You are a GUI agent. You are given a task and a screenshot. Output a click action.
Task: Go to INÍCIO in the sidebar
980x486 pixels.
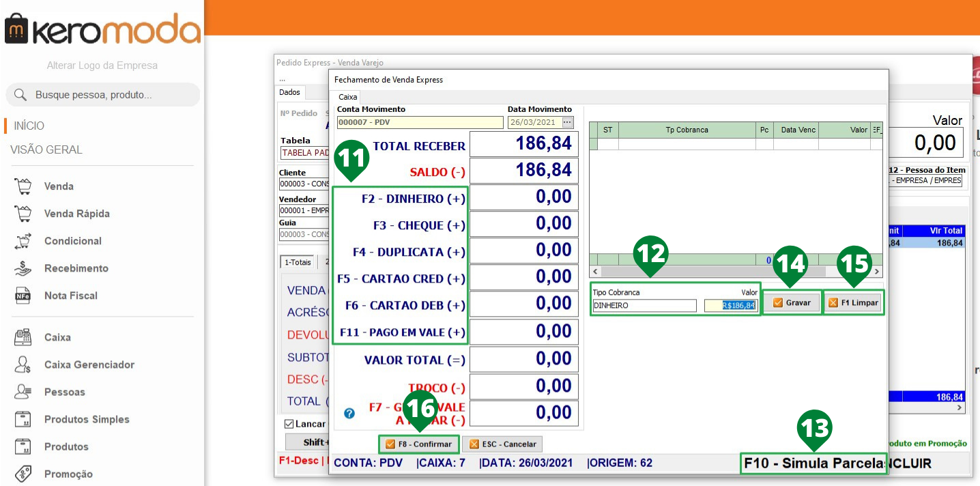(x=29, y=126)
